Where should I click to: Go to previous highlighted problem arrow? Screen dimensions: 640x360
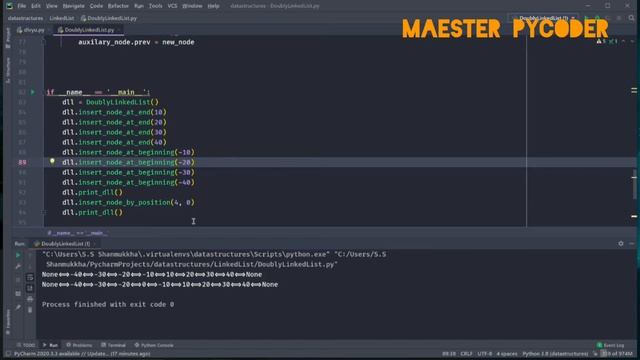coord(624,41)
